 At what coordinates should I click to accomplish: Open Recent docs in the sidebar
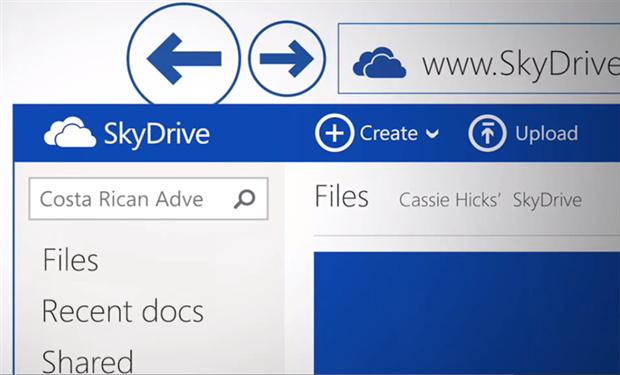tap(123, 311)
